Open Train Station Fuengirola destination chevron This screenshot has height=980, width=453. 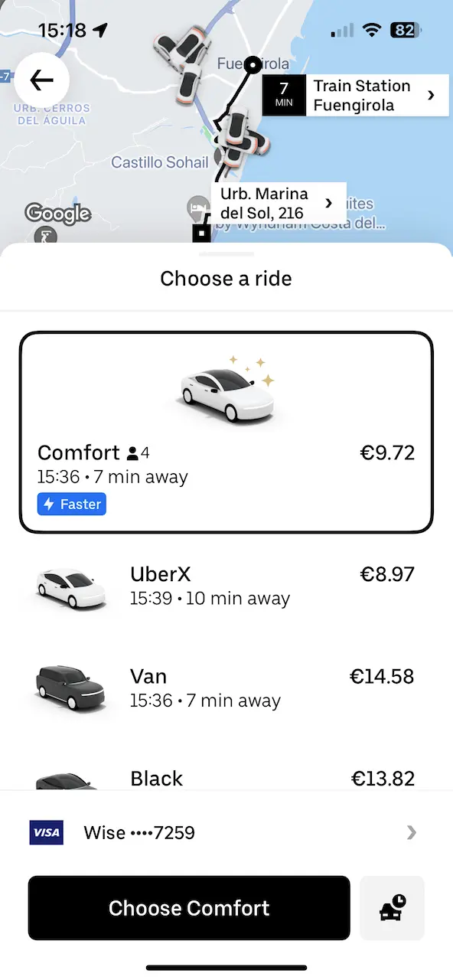[431, 95]
